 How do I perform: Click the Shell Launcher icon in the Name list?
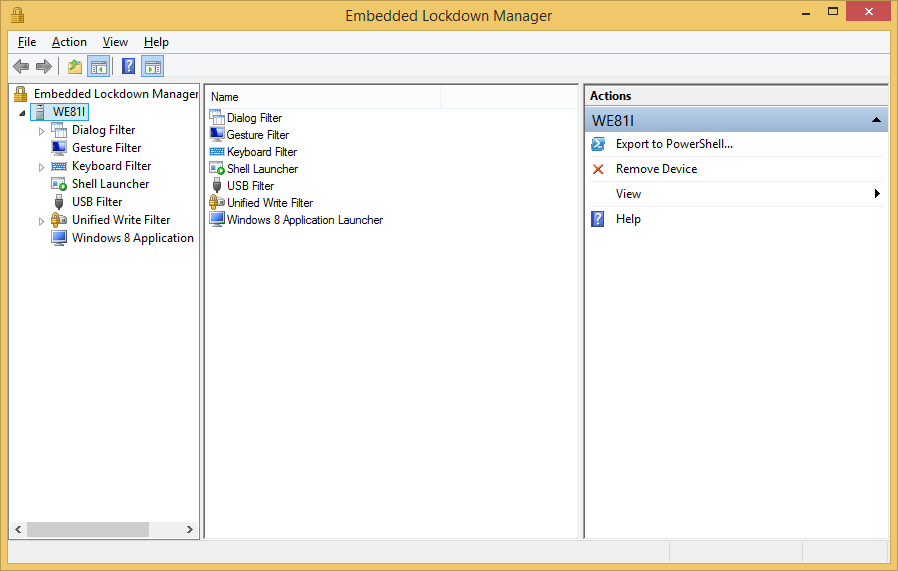click(217, 168)
